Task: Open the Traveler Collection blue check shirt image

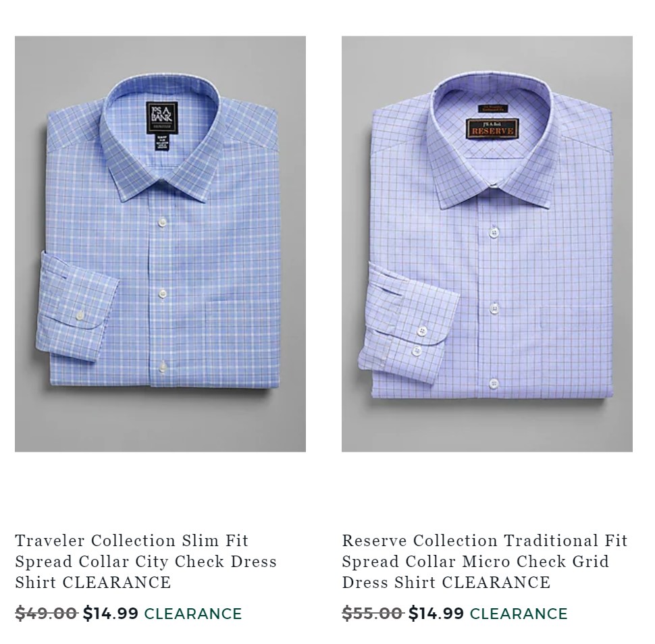Action: tap(160, 244)
